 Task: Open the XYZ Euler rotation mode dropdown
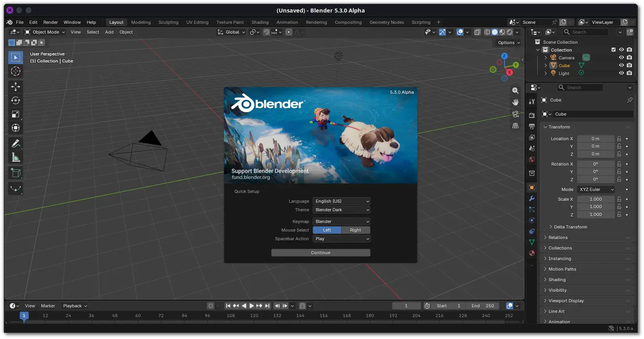(x=596, y=189)
